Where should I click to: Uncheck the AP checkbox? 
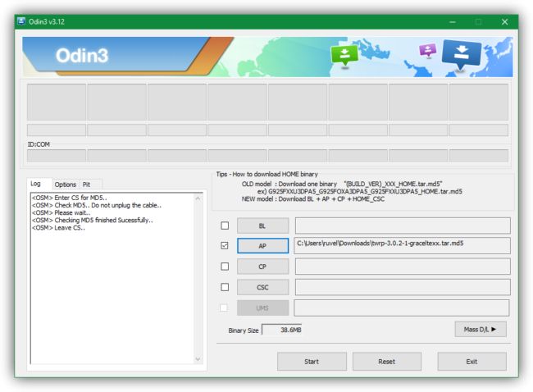coord(225,245)
